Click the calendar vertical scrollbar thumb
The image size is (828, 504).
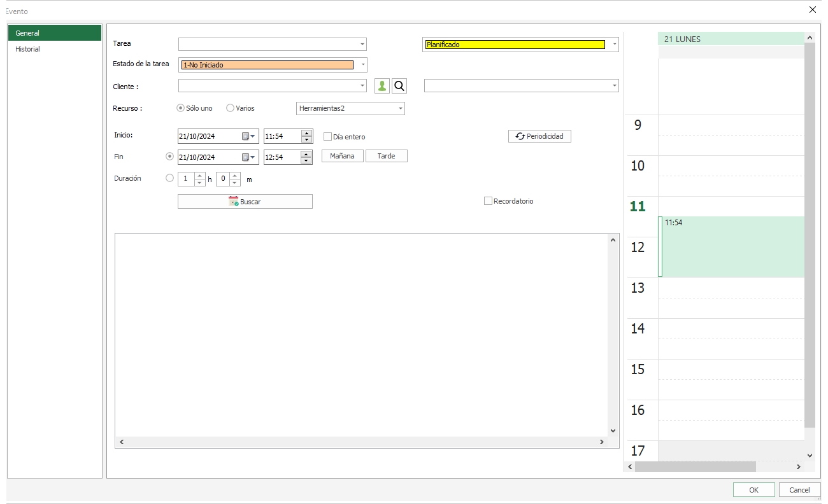pyautogui.click(x=810, y=235)
